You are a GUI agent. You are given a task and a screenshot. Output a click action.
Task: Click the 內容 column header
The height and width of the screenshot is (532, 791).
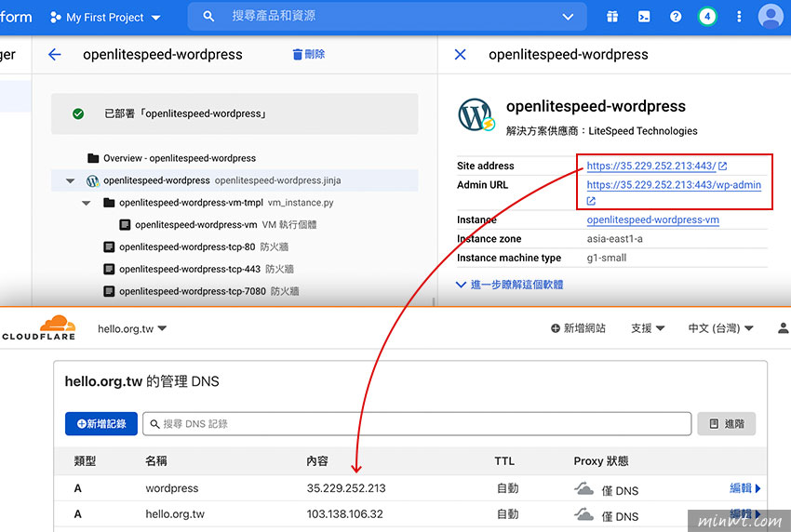317,461
